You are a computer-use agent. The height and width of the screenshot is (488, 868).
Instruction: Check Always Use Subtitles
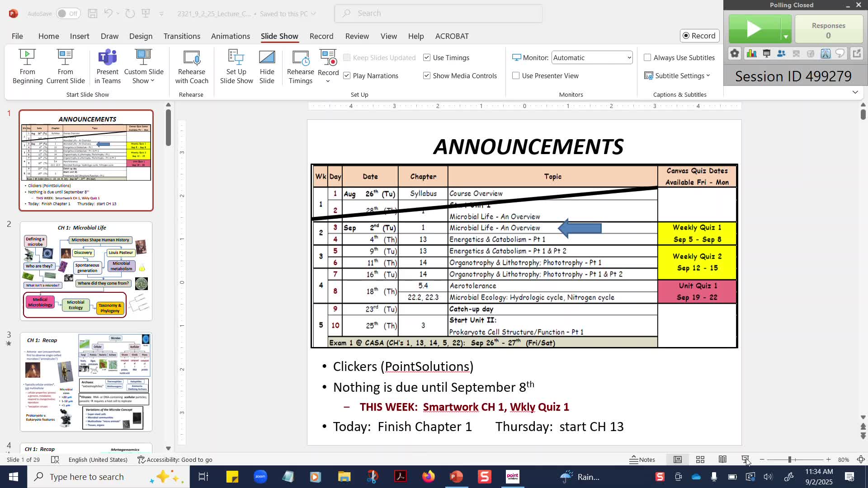coord(647,57)
